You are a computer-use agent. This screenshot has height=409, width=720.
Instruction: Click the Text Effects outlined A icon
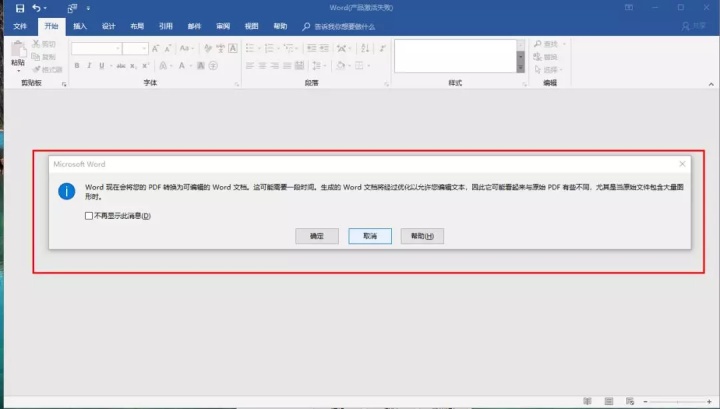coord(163,66)
